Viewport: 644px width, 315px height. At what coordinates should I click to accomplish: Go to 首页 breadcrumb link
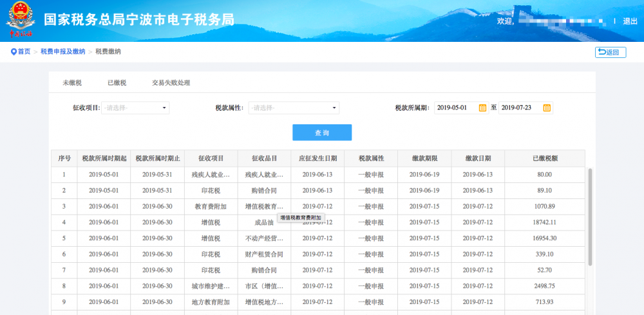[24, 52]
